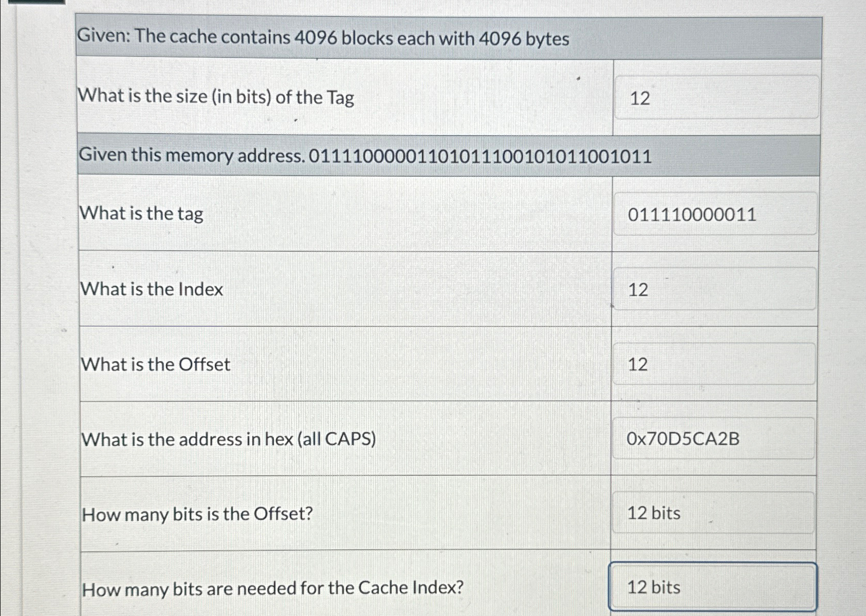The width and height of the screenshot is (866, 616).
Task: Select the question text asking Tag size
Action: (216, 97)
